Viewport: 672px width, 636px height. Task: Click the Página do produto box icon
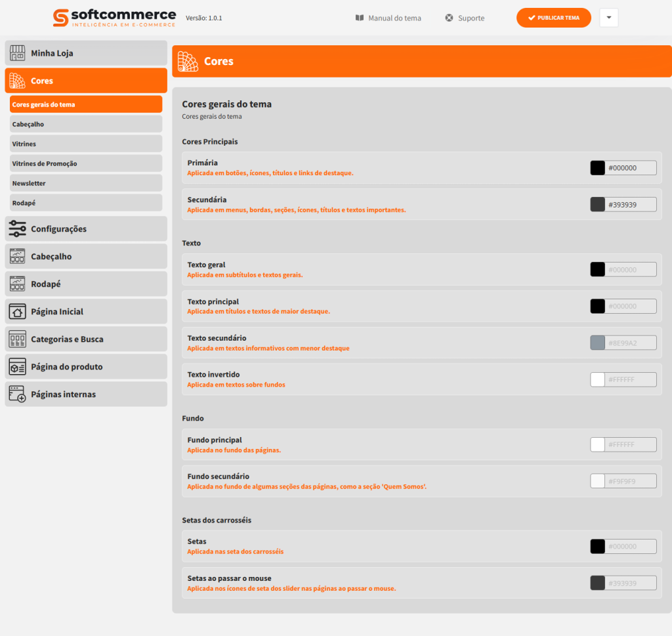(x=17, y=366)
